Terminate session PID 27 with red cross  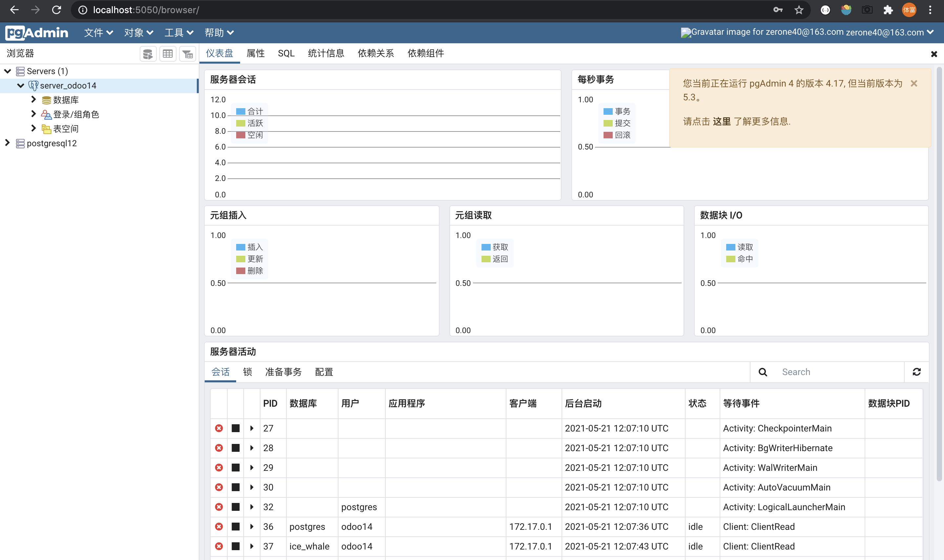pyautogui.click(x=219, y=428)
